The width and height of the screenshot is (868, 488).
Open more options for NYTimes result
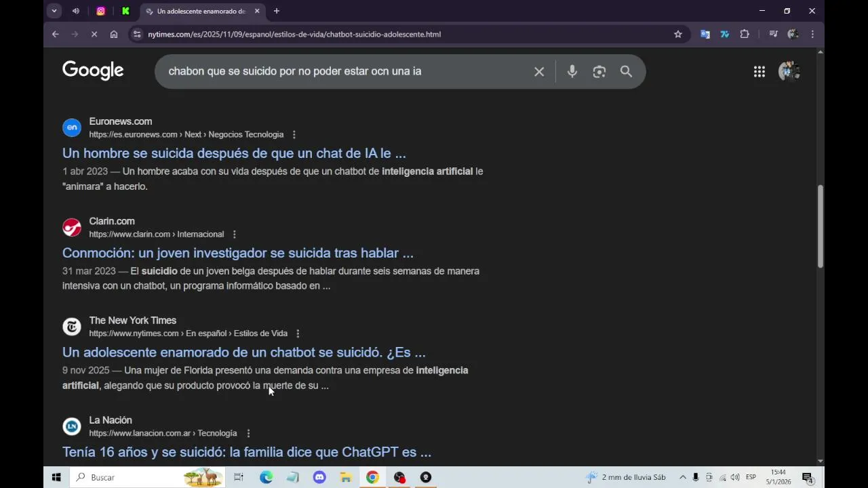298,333
